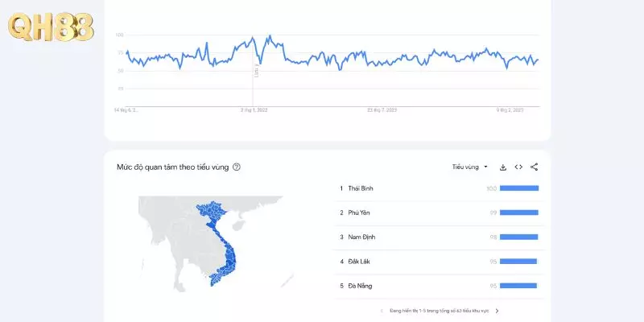The height and width of the screenshot is (322, 644).
Task: Select Thái Bình in the ranking list
Action: pyautogui.click(x=361, y=188)
